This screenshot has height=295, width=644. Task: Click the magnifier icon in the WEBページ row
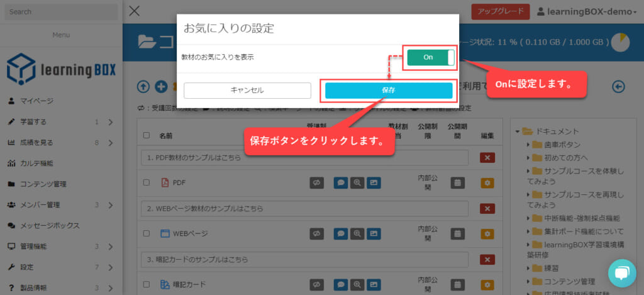coord(357,233)
